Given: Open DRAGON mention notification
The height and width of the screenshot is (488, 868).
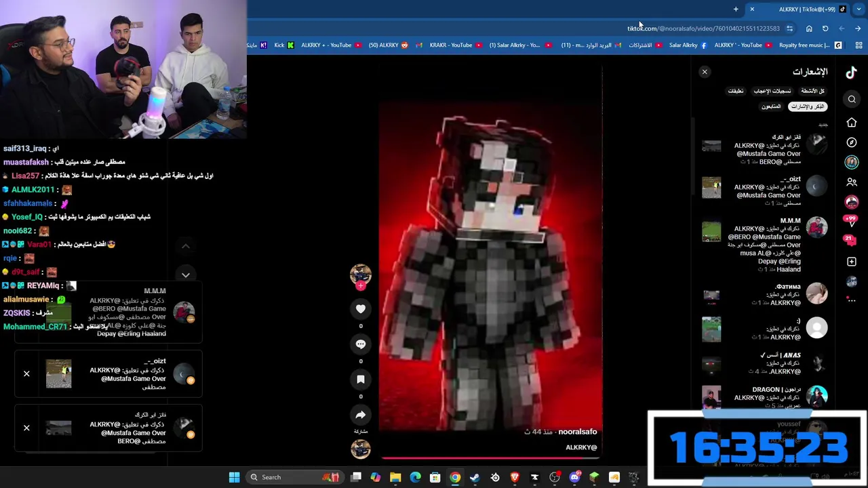Looking at the screenshot, I should [x=764, y=397].
